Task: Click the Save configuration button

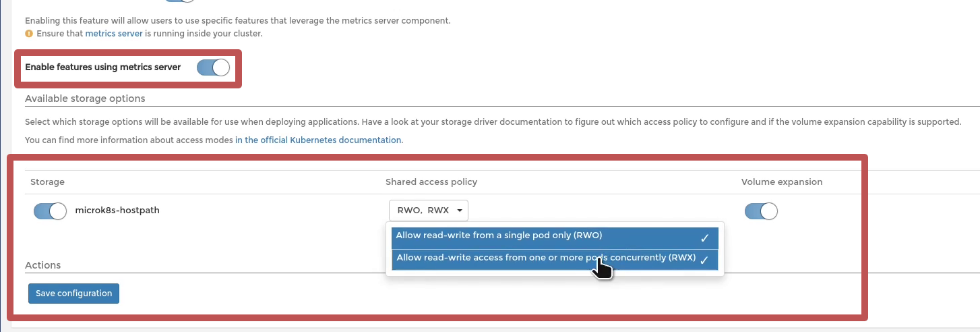Action: 74,294
